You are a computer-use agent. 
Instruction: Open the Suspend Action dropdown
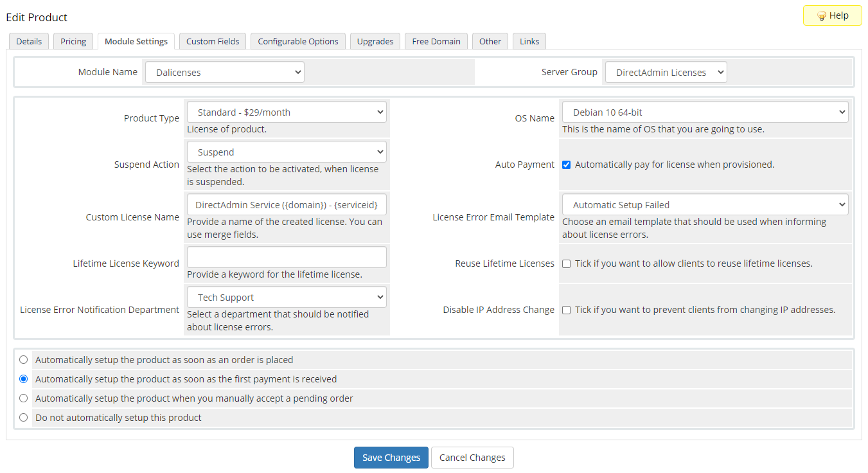[287, 152]
